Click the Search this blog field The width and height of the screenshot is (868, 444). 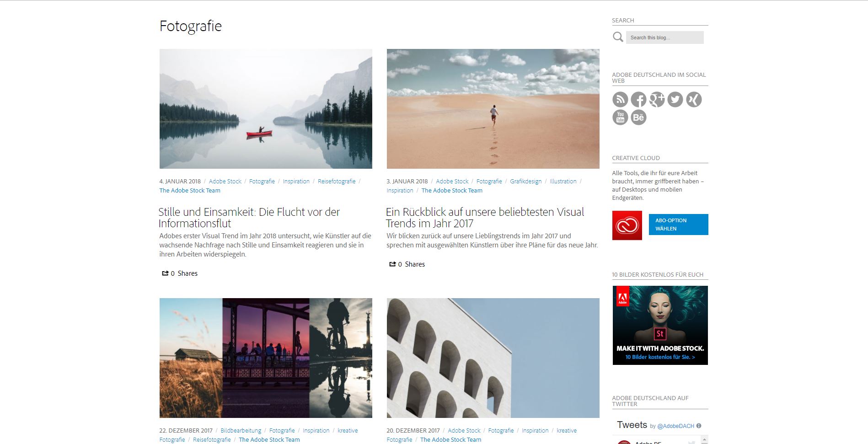pyautogui.click(x=664, y=37)
